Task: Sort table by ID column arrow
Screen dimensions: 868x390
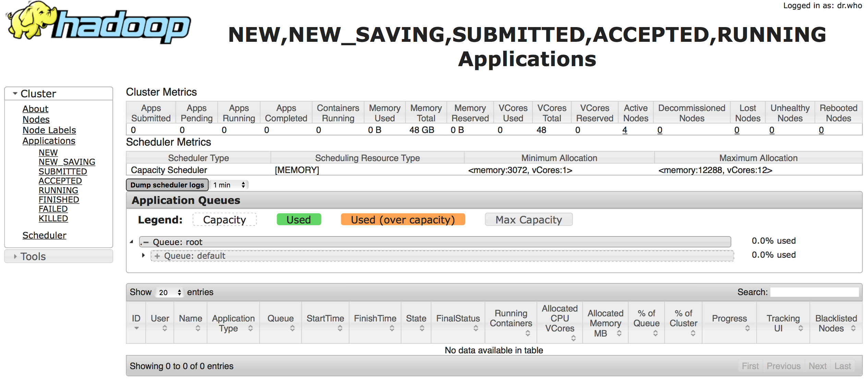Action: point(136,328)
